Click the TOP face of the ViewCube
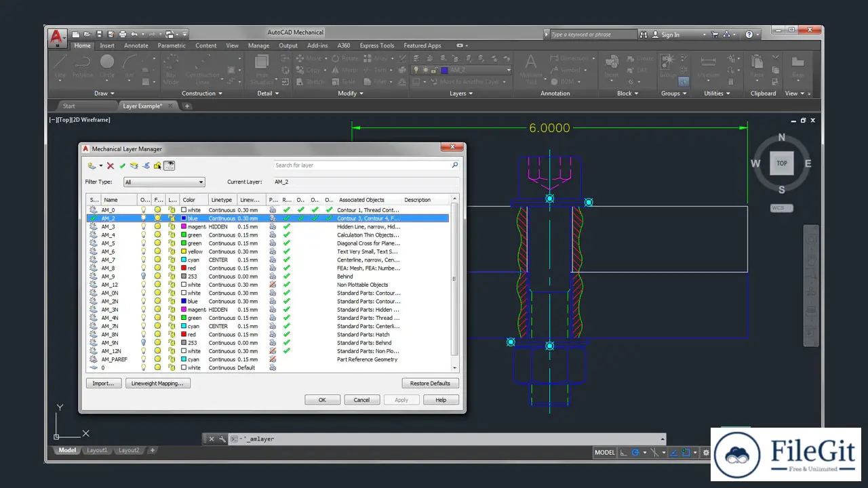Viewport: 868px width, 488px height. 781,163
